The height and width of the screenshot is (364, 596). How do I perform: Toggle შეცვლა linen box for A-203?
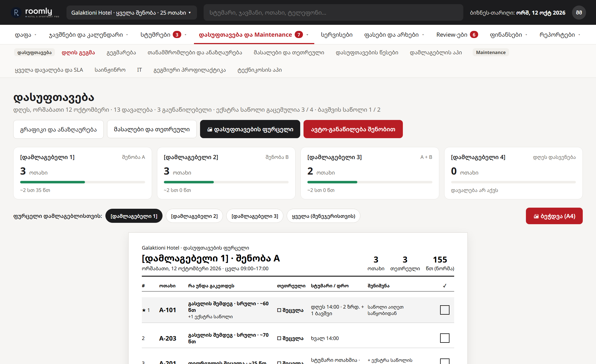click(279, 338)
